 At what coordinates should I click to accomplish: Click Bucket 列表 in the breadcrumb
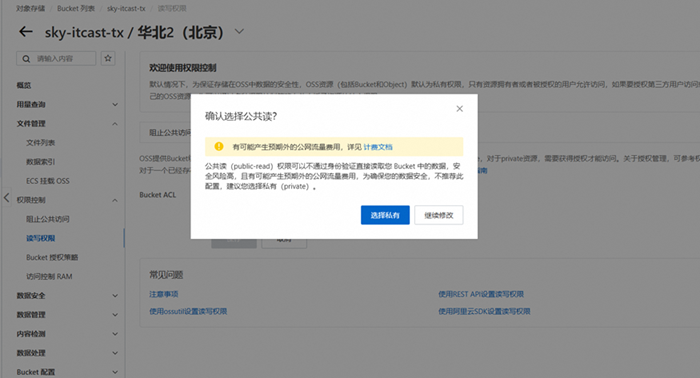[76, 8]
